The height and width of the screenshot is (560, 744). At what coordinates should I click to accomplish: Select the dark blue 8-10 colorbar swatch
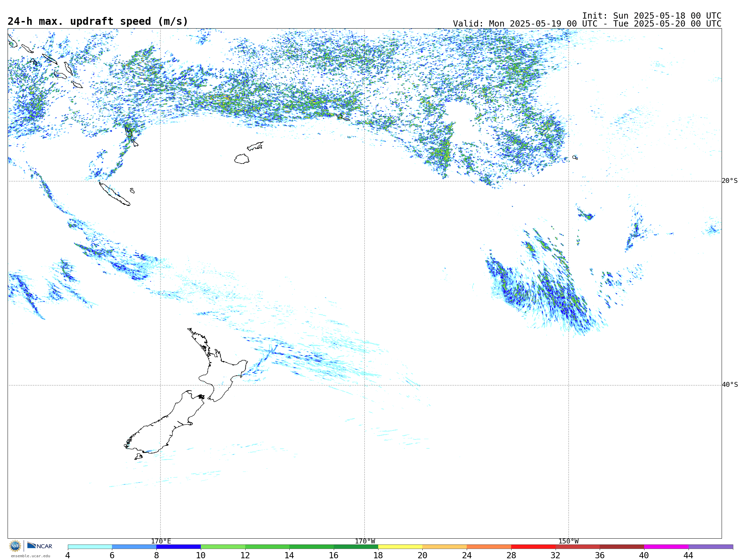point(178,547)
